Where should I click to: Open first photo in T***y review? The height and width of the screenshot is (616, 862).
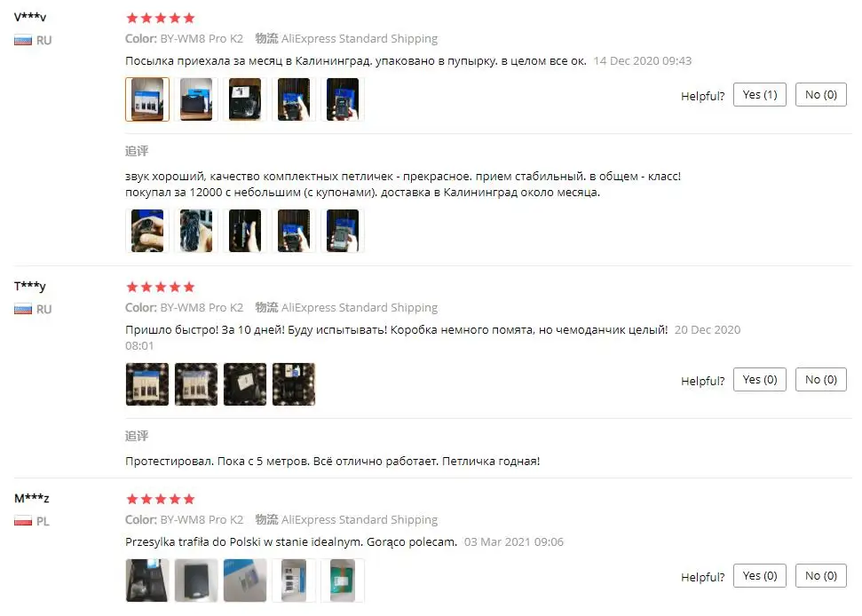click(x=147, y=384)
